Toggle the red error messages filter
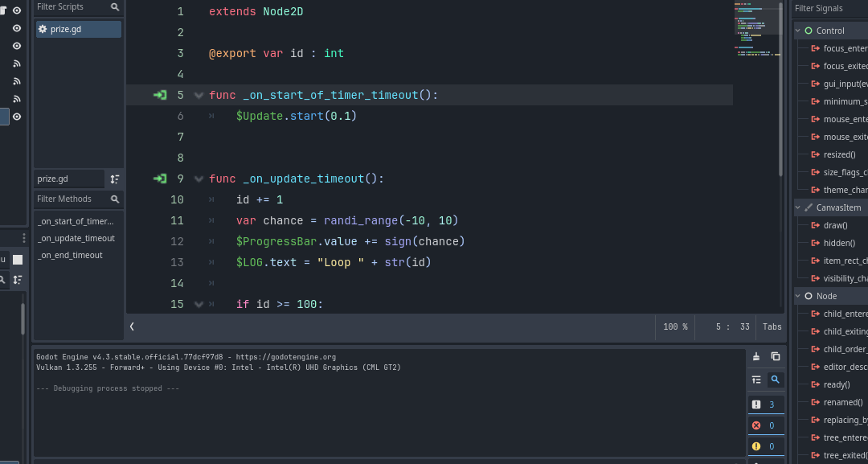Viewport: 868px width, 464px height. pos(766,425)
